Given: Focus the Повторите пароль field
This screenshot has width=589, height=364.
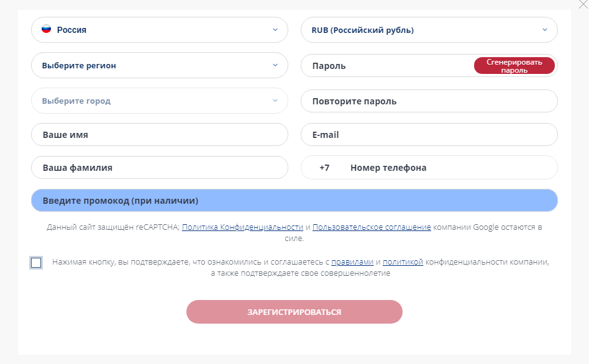Looking at the screenshot, I should coord(429,101).
